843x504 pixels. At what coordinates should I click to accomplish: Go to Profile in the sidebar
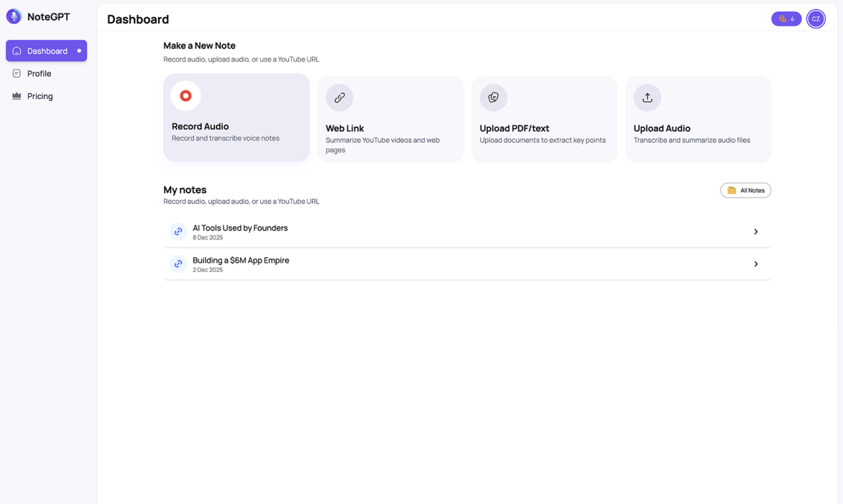39,74
